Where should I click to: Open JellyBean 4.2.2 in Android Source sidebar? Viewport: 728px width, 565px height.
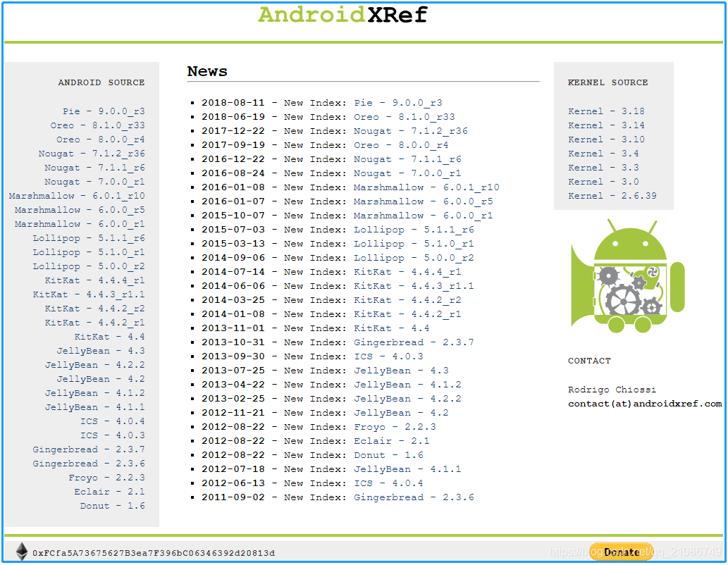point(94,365)
